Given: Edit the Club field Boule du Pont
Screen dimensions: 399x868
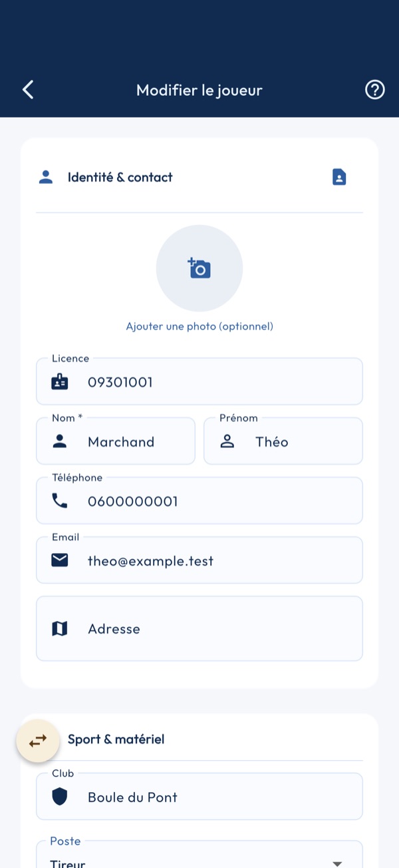Looking at the screenshot, I should pyautogui.click(x=199, y=796).
